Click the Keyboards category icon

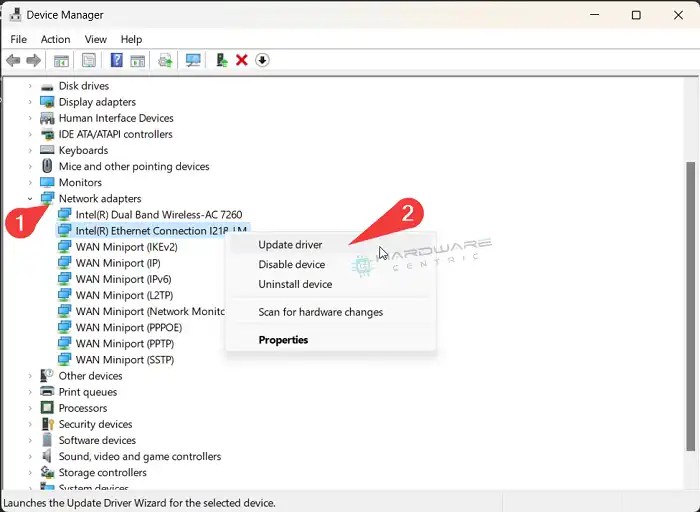(47, 150)
